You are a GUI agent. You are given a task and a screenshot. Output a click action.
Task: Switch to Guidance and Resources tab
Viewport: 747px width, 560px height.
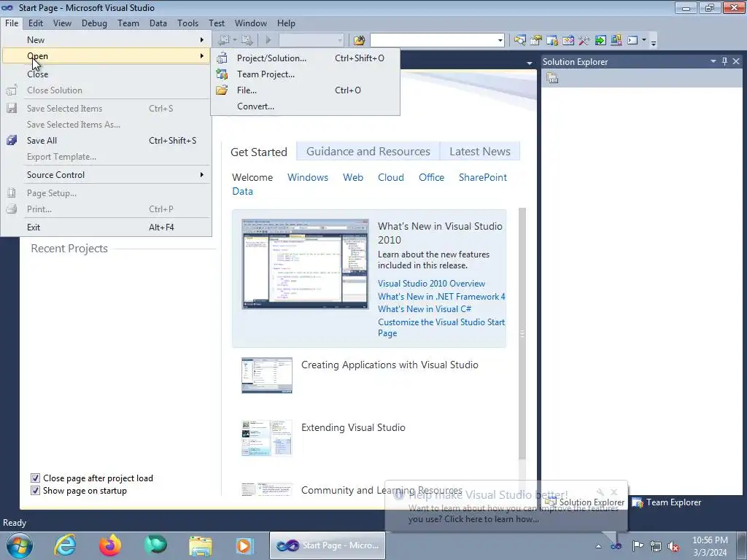point(368,152)
